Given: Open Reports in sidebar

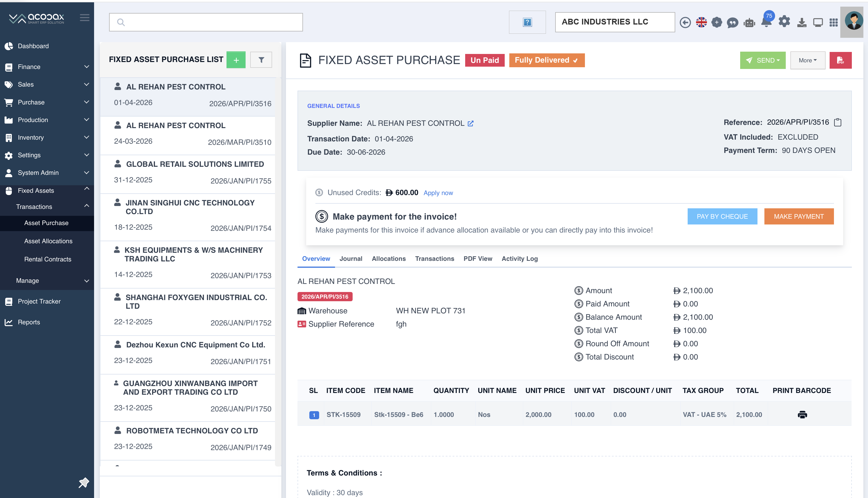Looking at the screenshot, I should [x=47, y=323].
